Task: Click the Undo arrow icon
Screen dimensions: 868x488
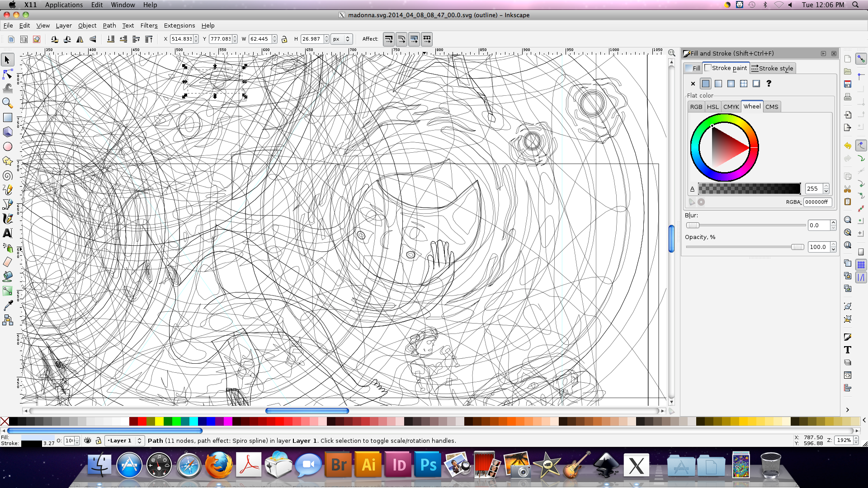Action: point(848,145)
